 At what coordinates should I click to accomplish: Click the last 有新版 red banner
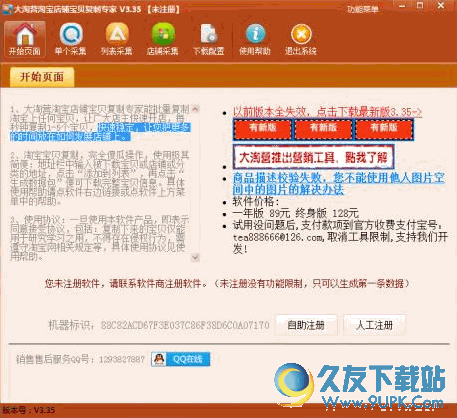384,129
